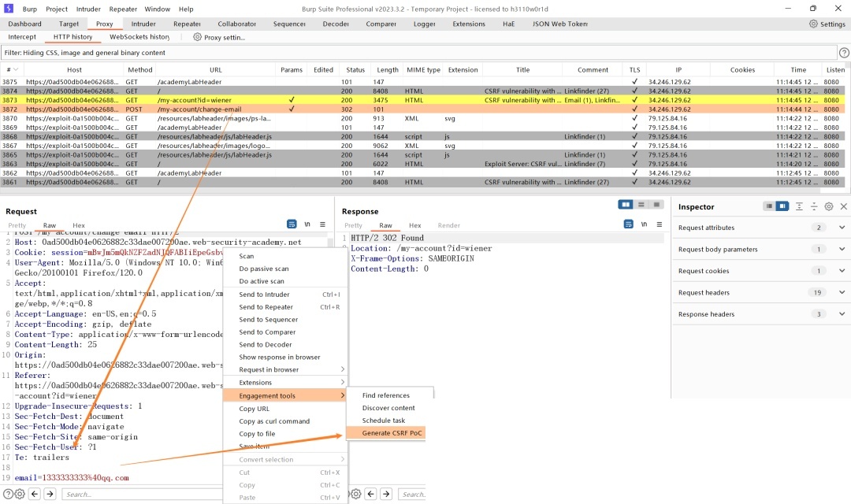The image size is (851, 504).
Task: Select side-by-side request/response layout
Action: click(626, 205)
